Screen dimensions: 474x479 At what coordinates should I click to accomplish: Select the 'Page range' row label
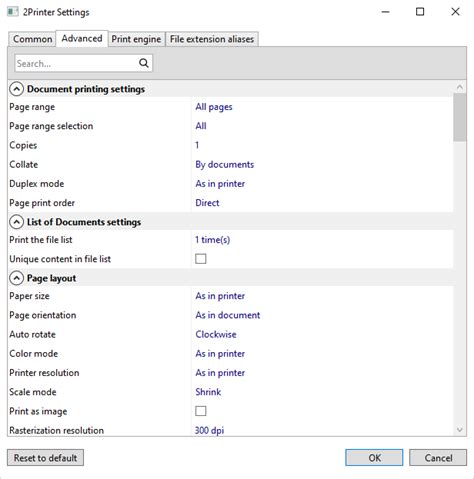(32, 107)
